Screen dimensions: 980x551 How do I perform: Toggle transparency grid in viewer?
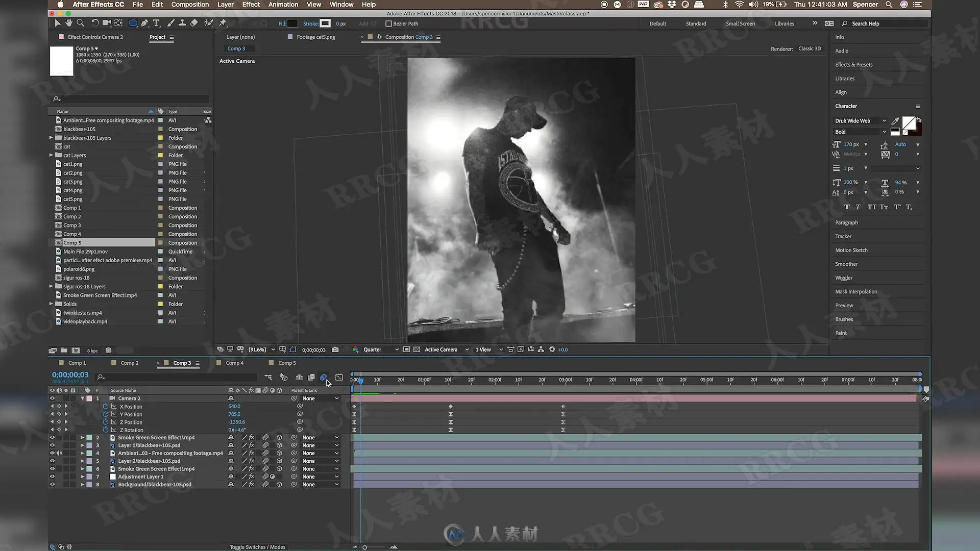416,349
